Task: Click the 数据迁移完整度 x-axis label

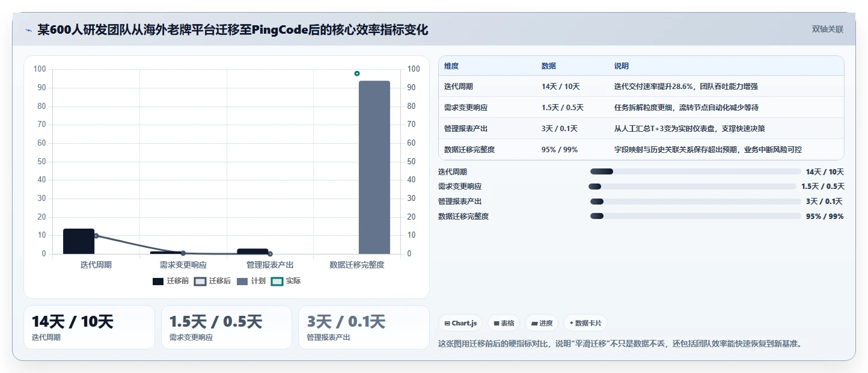Action: point(357,265)
